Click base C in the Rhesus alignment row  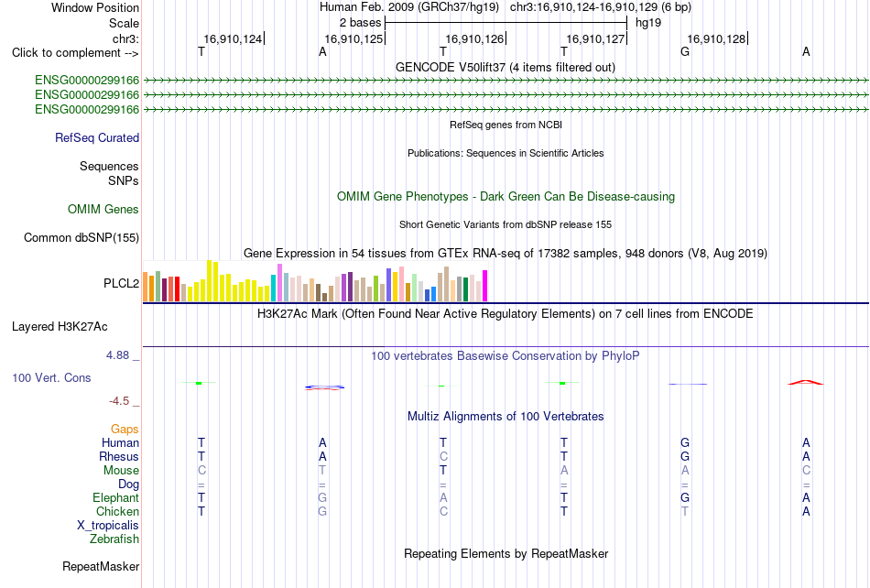click(443, 456)
